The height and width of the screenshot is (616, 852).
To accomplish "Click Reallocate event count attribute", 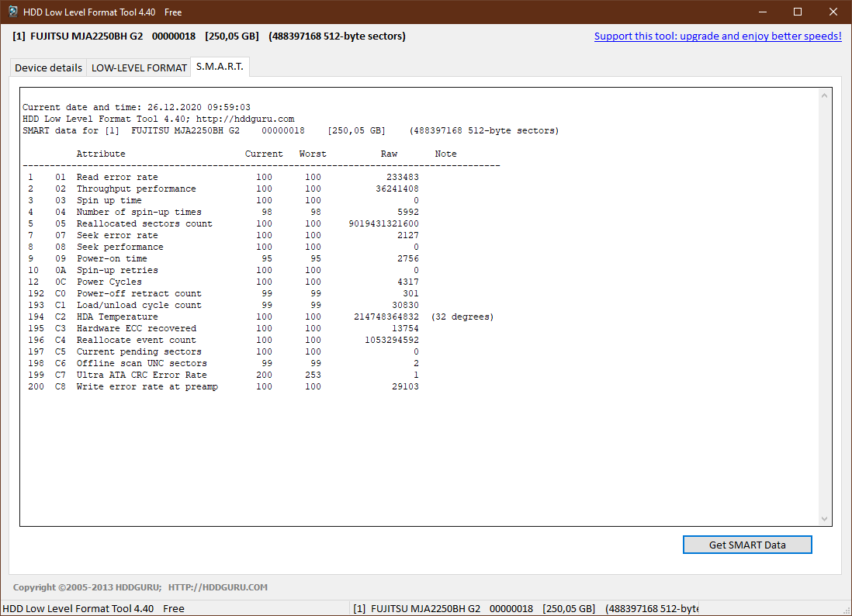I will coord(223,340).
